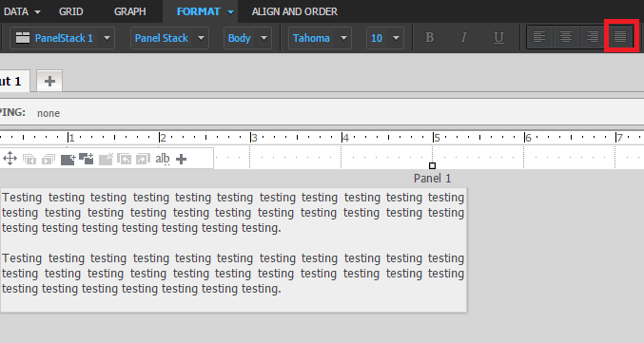The width and height of the screenshot is (644, 343).
Task: Click the move panel forward icon
Action: [x=143, y=159]
